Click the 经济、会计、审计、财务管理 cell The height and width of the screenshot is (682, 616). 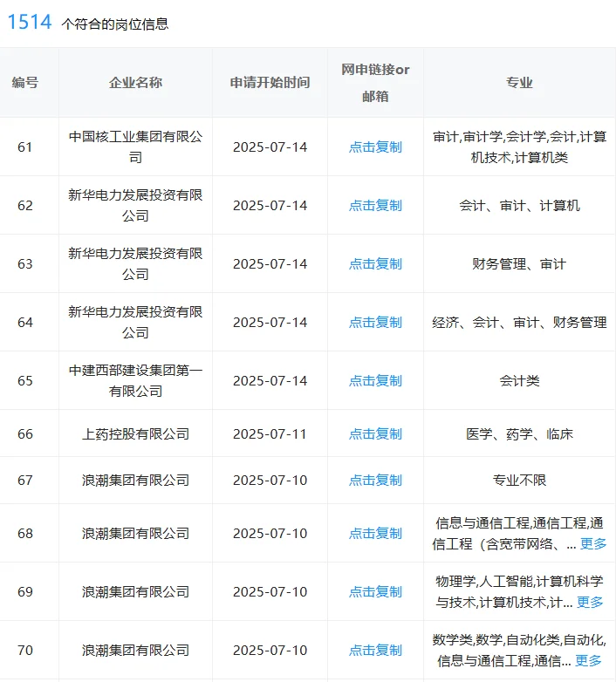[519, 323]
